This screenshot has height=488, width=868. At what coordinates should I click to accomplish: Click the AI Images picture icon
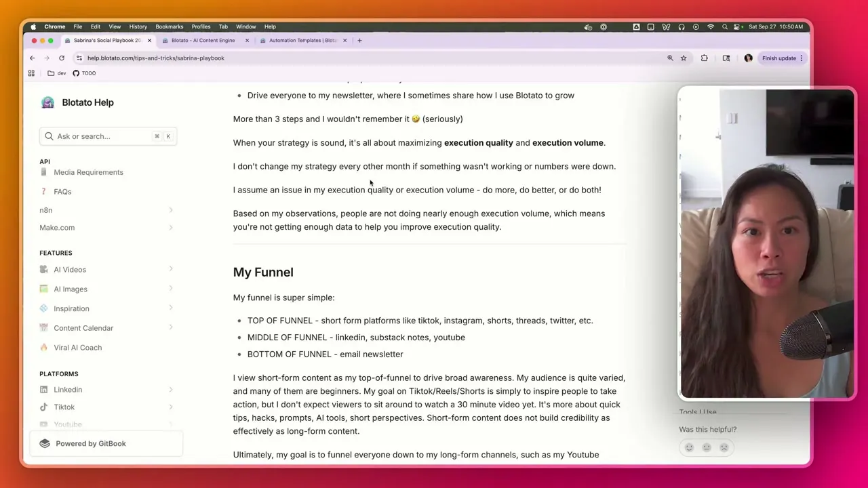click(44, 289)
